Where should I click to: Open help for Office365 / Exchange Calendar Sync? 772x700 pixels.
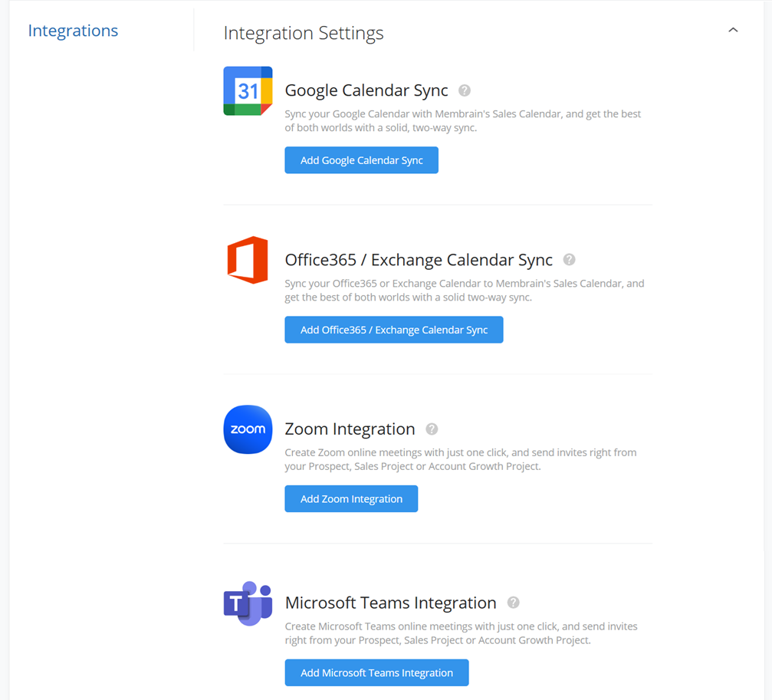(569, 259)
